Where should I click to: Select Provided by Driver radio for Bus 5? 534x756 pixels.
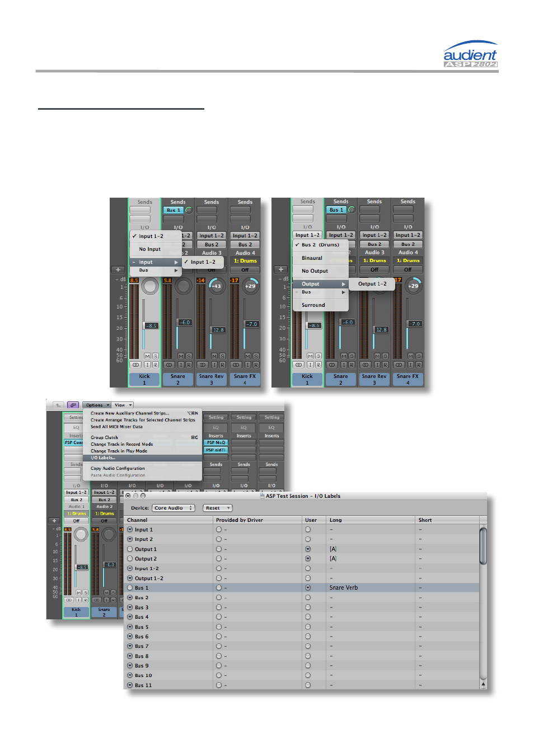click(219, 627)
